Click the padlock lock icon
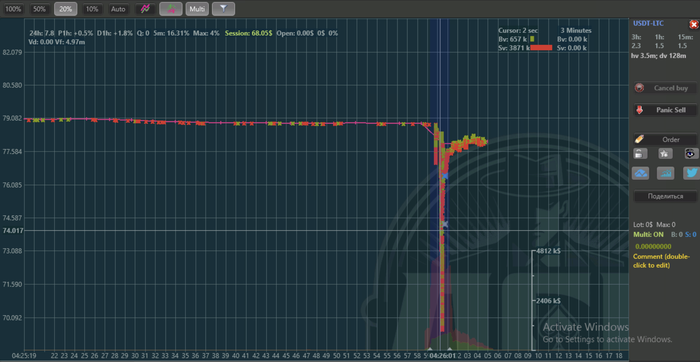Image resolution: width=700 pixels, height=362 pixels. pos(639,154)
